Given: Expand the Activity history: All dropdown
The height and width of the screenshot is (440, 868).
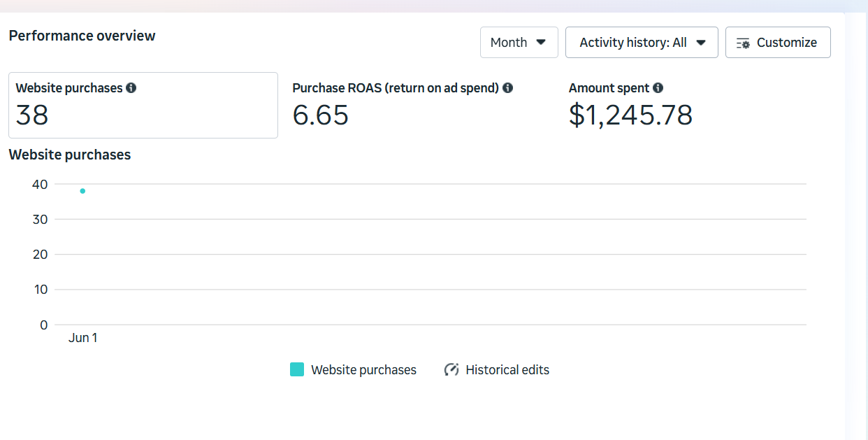Looking at the screenshot, I should 642,42.
